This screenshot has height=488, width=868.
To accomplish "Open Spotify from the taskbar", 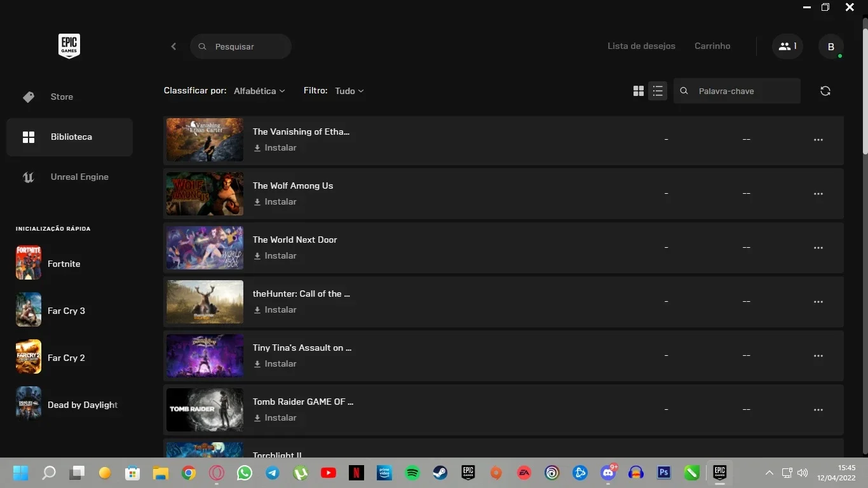I will [x=412, y=473].
